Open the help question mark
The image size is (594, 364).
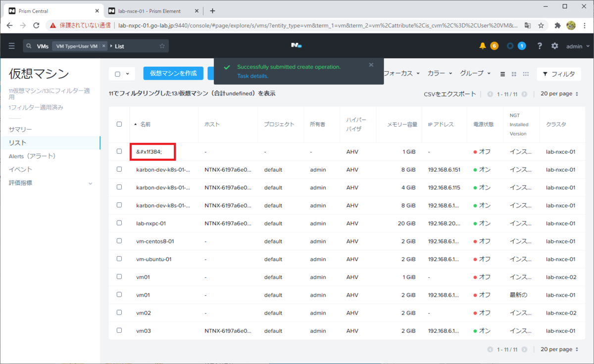coord(540,46)
